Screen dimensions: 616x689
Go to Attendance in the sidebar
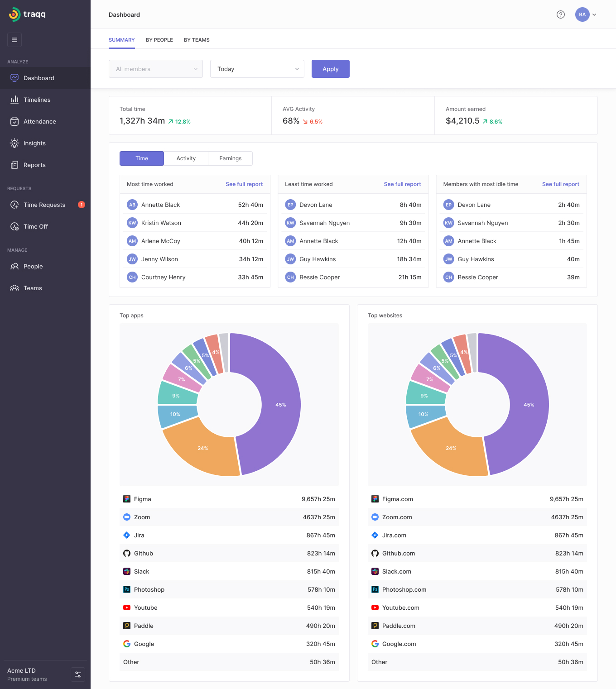tap(45, 121)
